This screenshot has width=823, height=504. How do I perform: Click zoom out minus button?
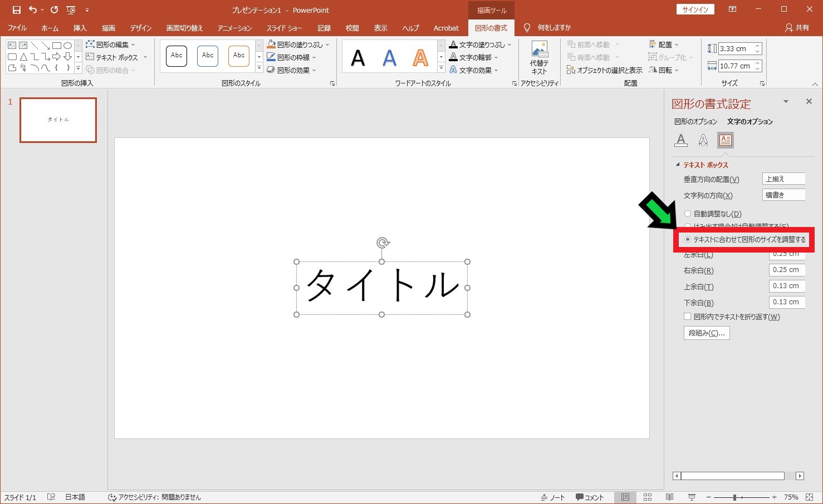point(708,497)
